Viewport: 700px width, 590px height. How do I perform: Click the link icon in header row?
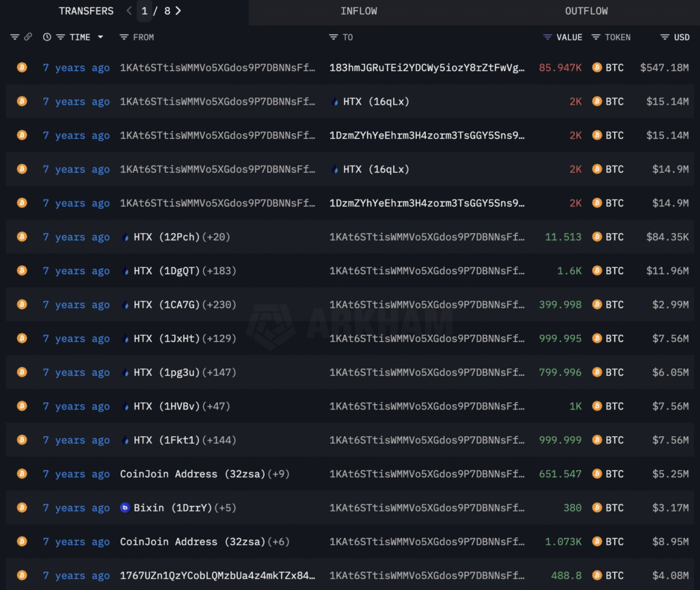[x=28, y=37]
